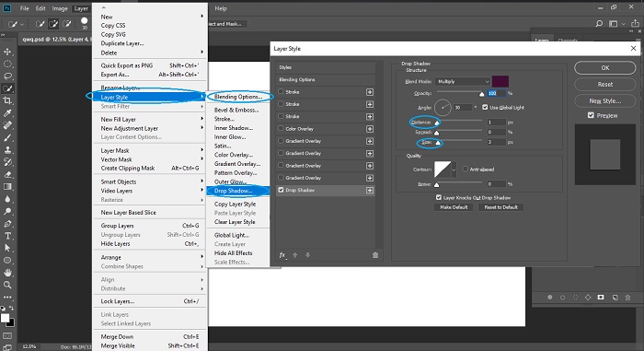
Task: Select the Type tool
Action: click(7, 236)
